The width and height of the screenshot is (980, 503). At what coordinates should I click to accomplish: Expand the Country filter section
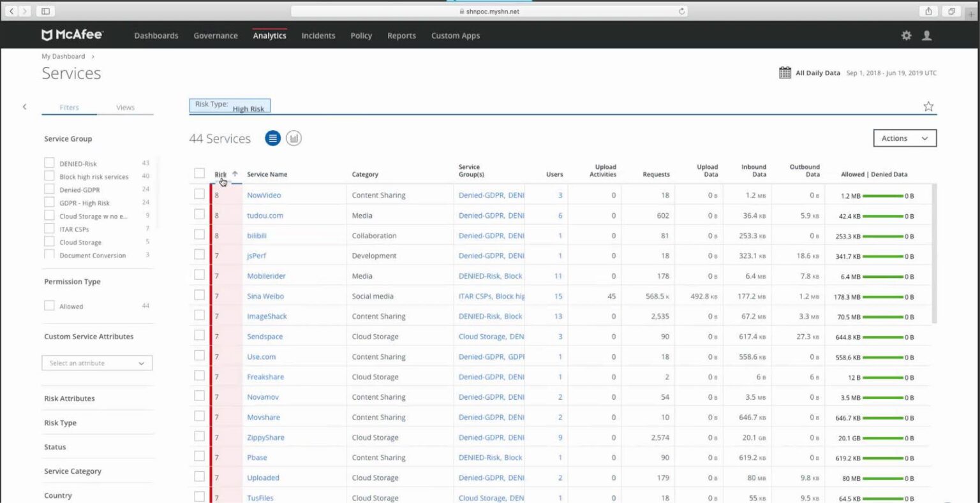[x=58, y=495]
